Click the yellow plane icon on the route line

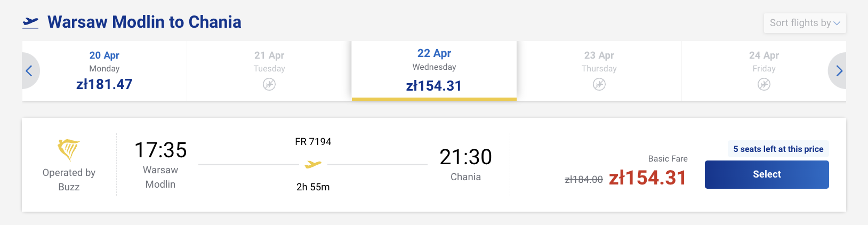point(313,165)
